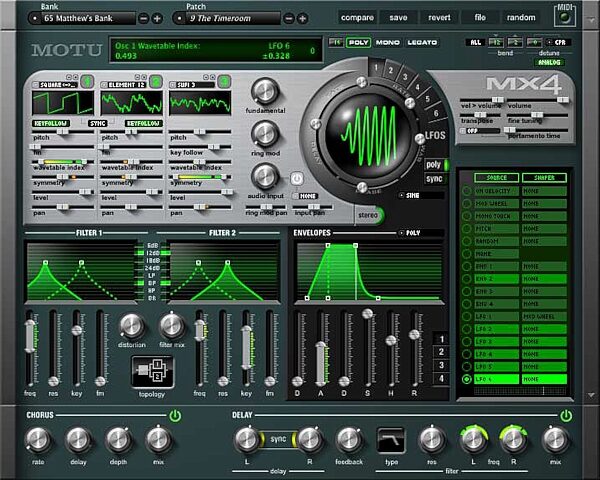Screen dimensions: 600x480
Task: Toggle oscillator 1 green enable button
Action: click(87, 82)
